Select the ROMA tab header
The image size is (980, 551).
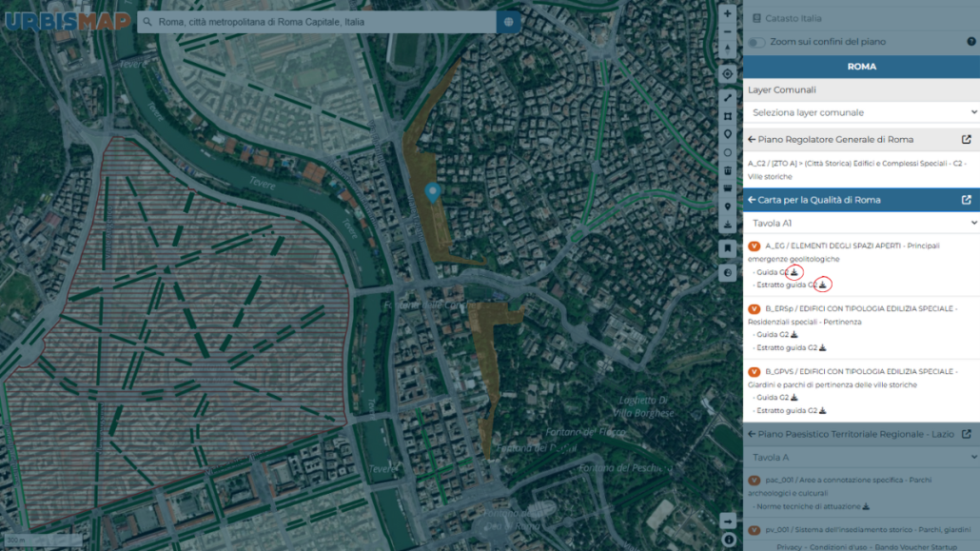click(861, 67)
